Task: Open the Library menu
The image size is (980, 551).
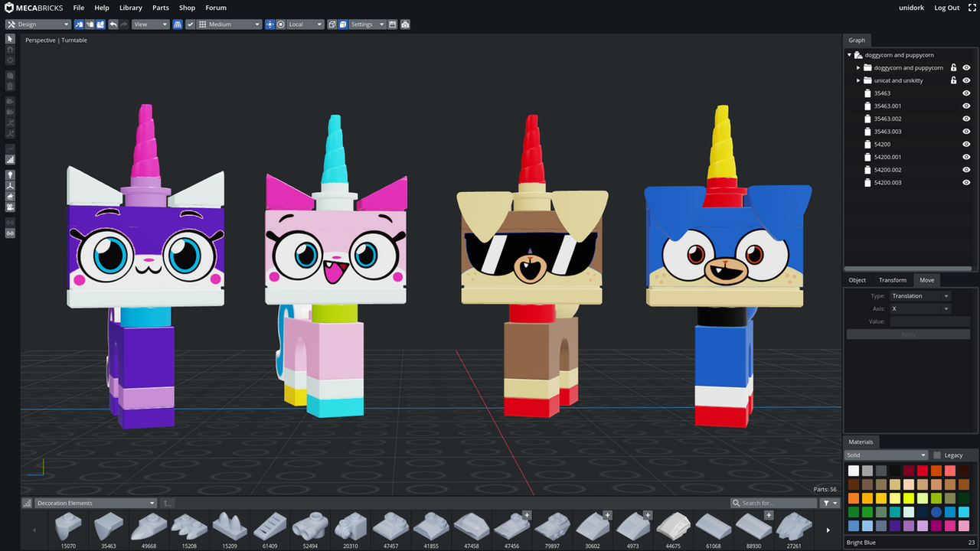Action: pos(131,8)
